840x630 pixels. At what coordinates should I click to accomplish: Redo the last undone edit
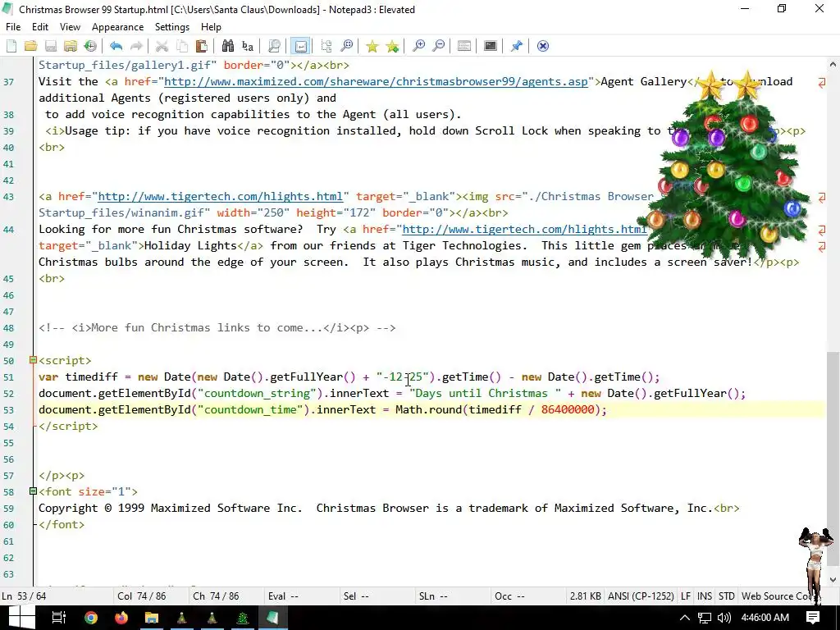(x=136, y=46)
